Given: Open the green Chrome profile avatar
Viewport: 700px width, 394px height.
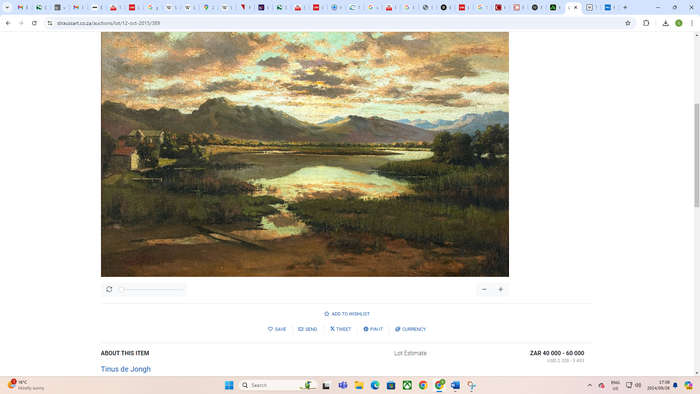Looking at the screenshot, I should 679,23.
